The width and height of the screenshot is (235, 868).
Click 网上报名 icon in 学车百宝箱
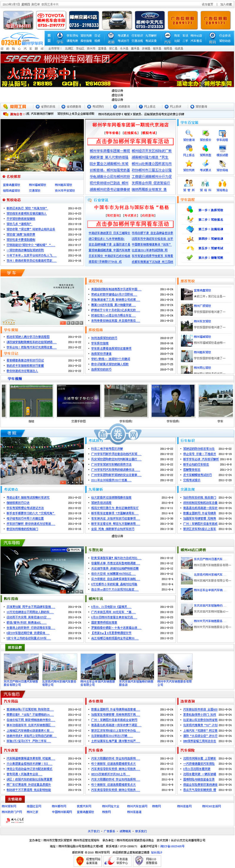coord(189,148)
